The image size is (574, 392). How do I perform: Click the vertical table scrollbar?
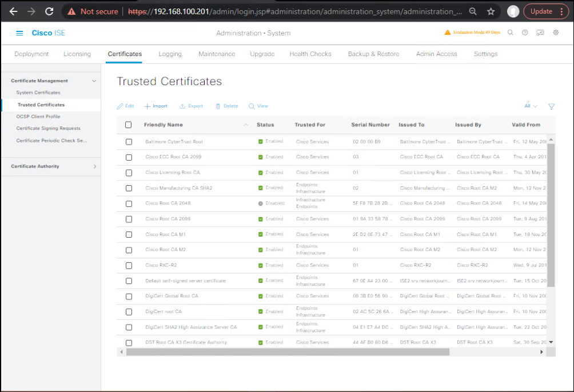coord(551,215)
